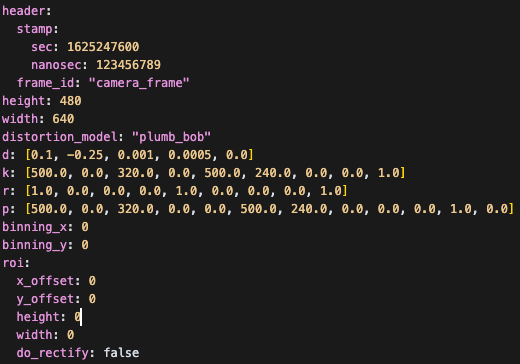The width and height of the screenshot is (520, 364).
Task: Click the top-level height value 480
Action: [70, 101]
